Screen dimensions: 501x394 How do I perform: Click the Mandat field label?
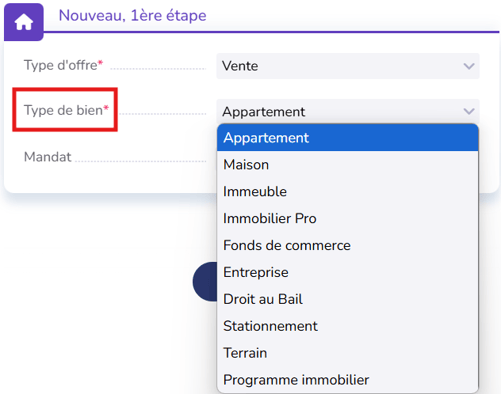[x=48, y=157]
